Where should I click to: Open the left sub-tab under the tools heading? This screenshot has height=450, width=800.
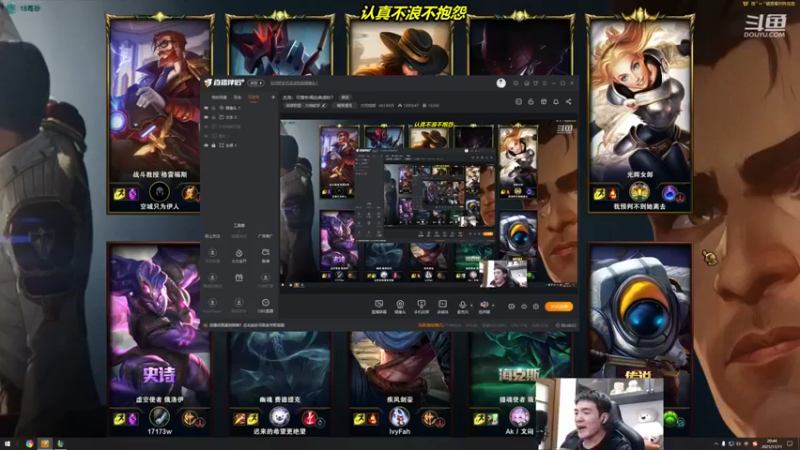[x=212, y=236]
